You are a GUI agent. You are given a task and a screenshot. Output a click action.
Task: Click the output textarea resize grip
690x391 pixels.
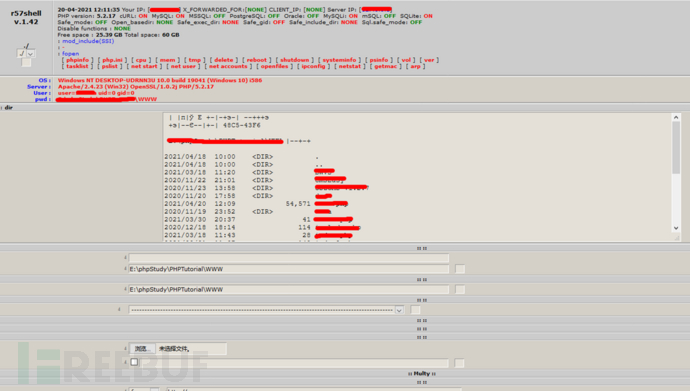(x=677, y=238)
